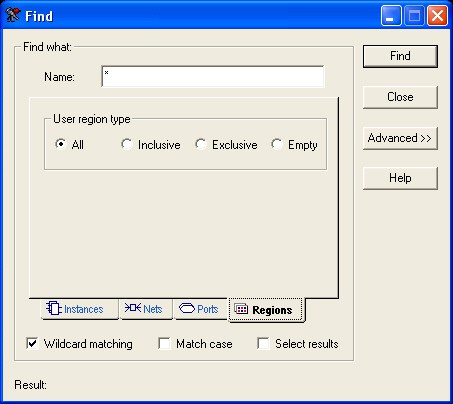Switch to the Ports tab
The width and height of the screenshot is (453, 404).
tap(201, 309)
